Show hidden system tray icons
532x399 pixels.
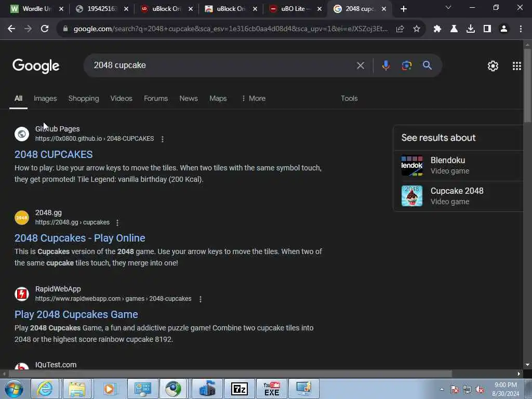pyautogui.click(x=442, y=389)
